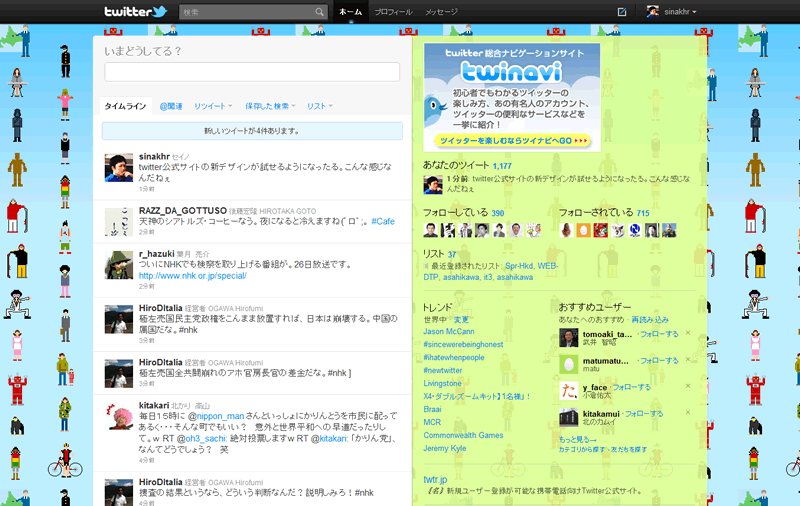Dismiss matumatu... suggestion with X

click(688, 359)
